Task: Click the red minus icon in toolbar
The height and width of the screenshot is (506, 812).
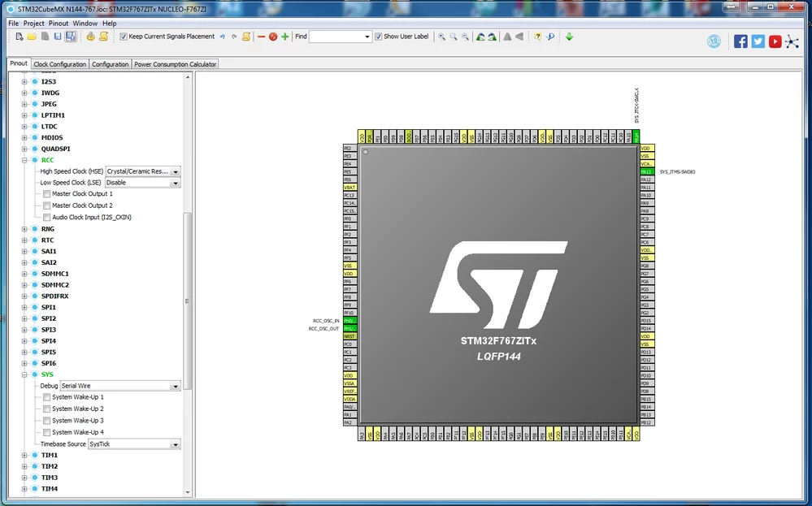Action: [x=261, y=37]
